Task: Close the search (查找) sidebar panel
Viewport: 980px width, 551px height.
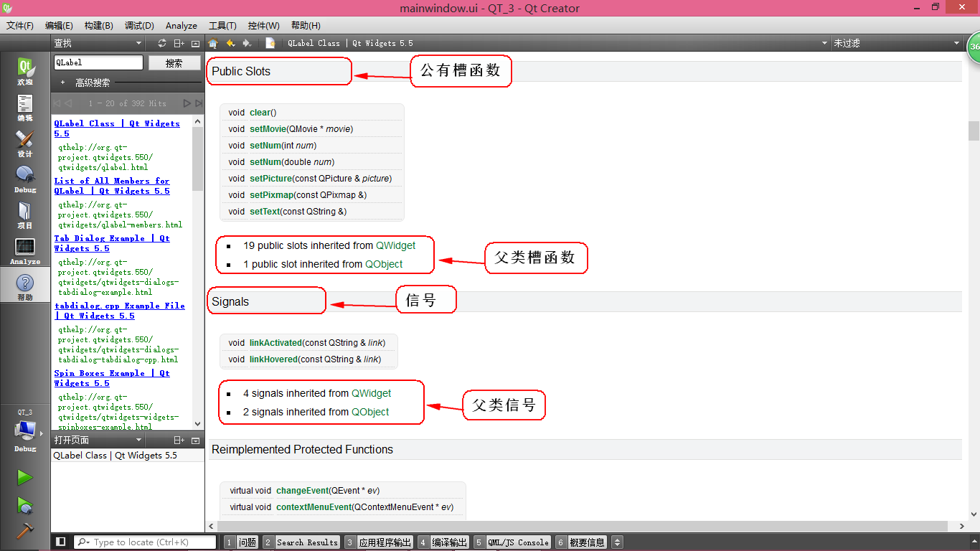Action: tap(196, 43)
